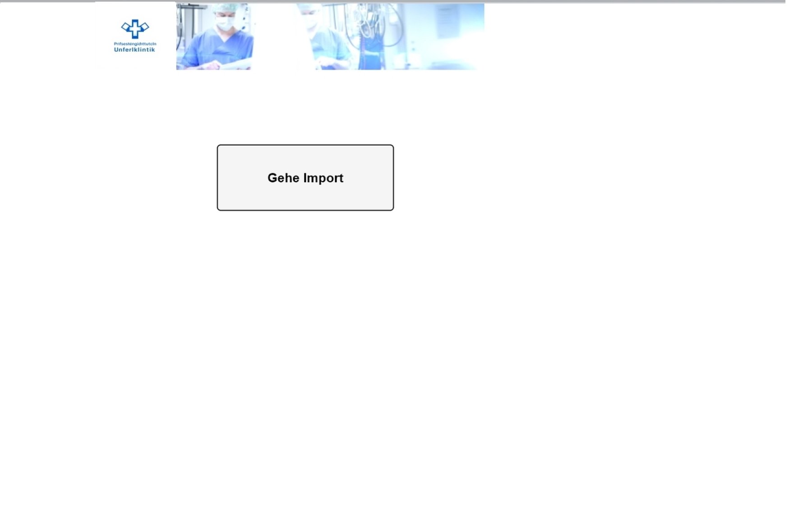
Task: Click the Unferlklintik clinic logo
Action: 135,36
